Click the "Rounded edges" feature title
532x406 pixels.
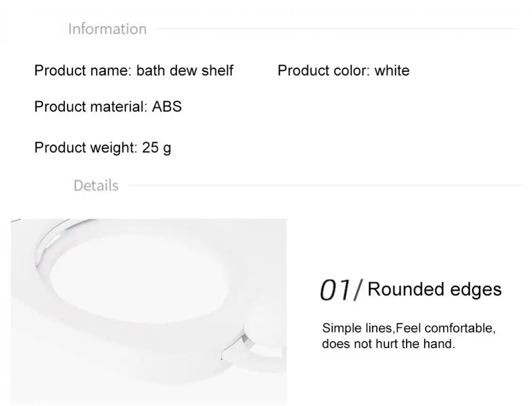tap(434, 289)
